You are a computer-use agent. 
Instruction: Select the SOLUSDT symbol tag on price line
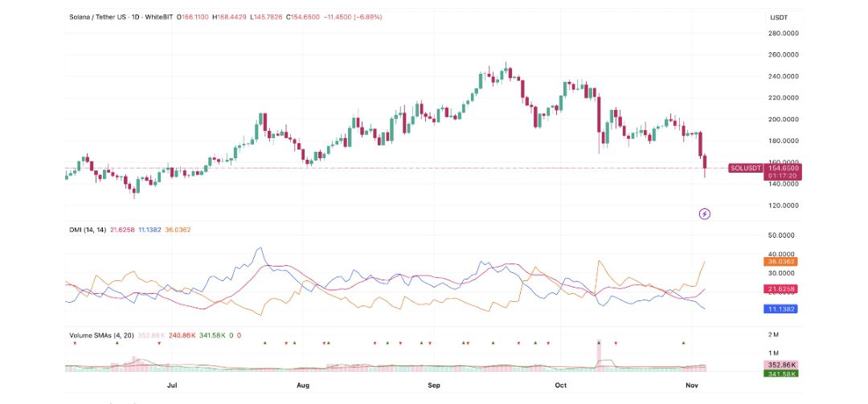pos(744,168)
